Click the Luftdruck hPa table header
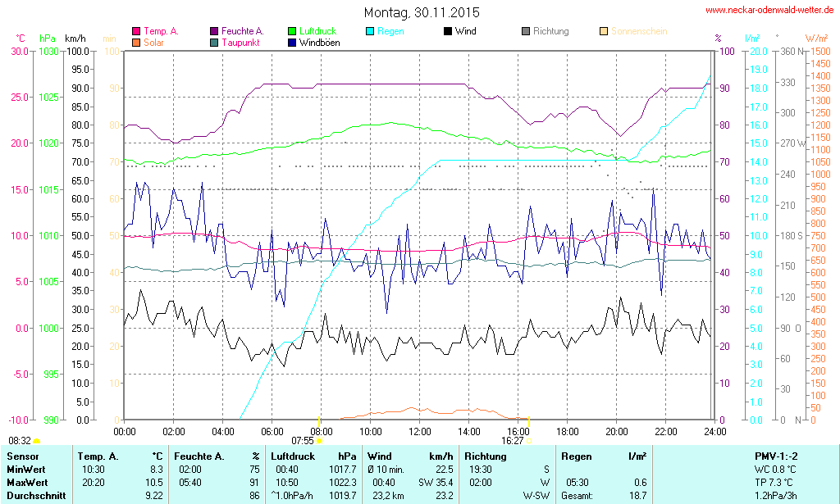 click(x=313, y=456)
